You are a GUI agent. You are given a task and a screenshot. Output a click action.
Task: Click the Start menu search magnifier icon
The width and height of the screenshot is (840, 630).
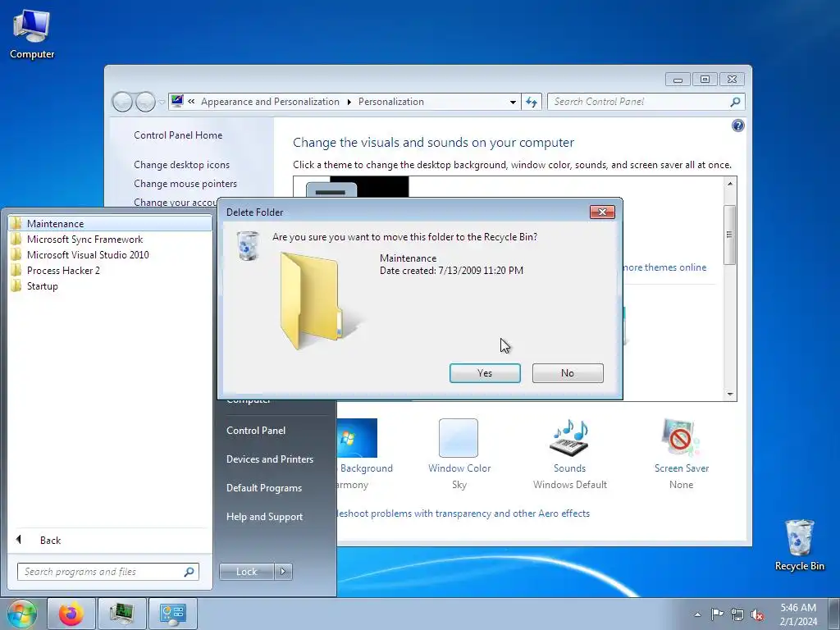[x=189, y=572]
